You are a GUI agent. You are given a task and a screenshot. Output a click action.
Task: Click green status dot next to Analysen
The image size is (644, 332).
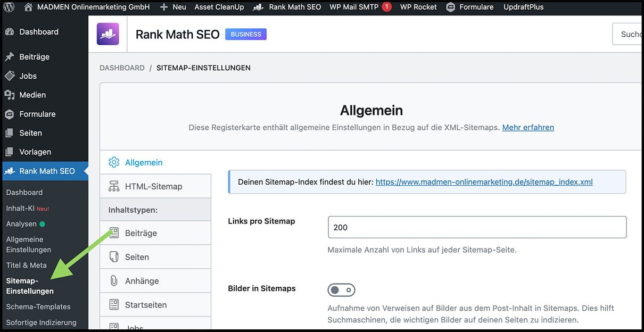pyautogui.click(x=43, y=224)
